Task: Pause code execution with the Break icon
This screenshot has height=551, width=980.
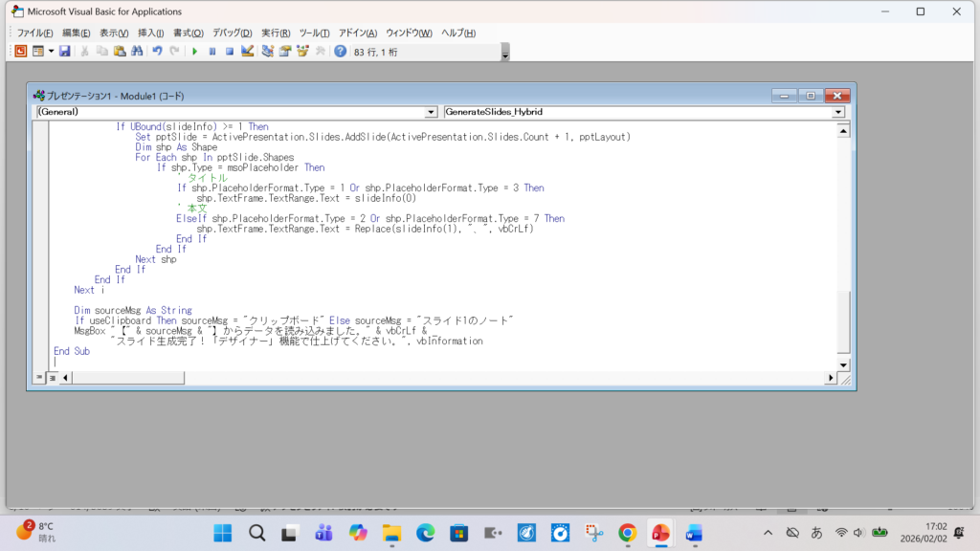Action: pyautogui.click(x=212, y=52)
